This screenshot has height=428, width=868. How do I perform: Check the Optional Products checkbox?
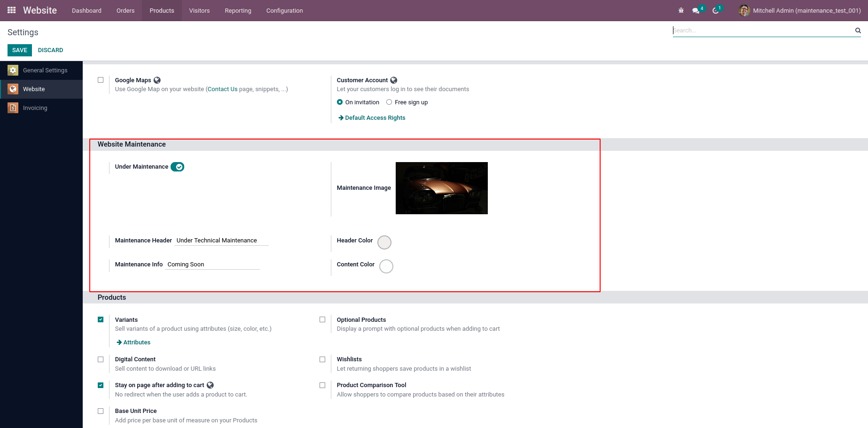point(322,319)
